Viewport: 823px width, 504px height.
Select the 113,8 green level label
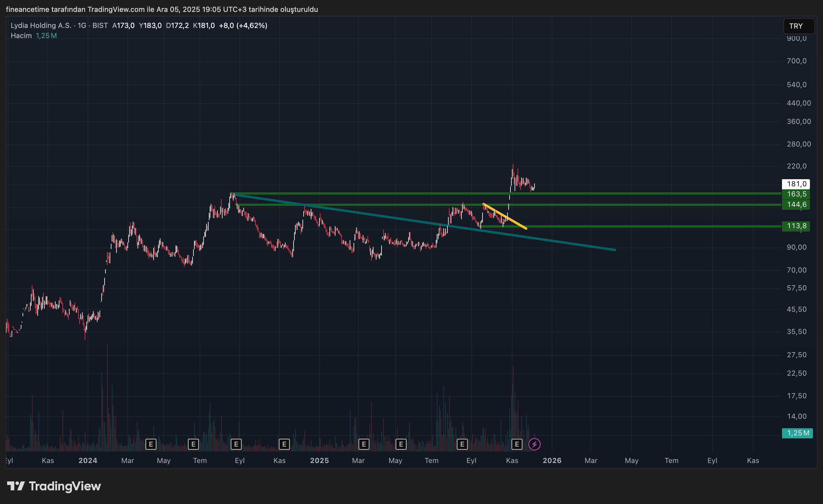[796, 226]
